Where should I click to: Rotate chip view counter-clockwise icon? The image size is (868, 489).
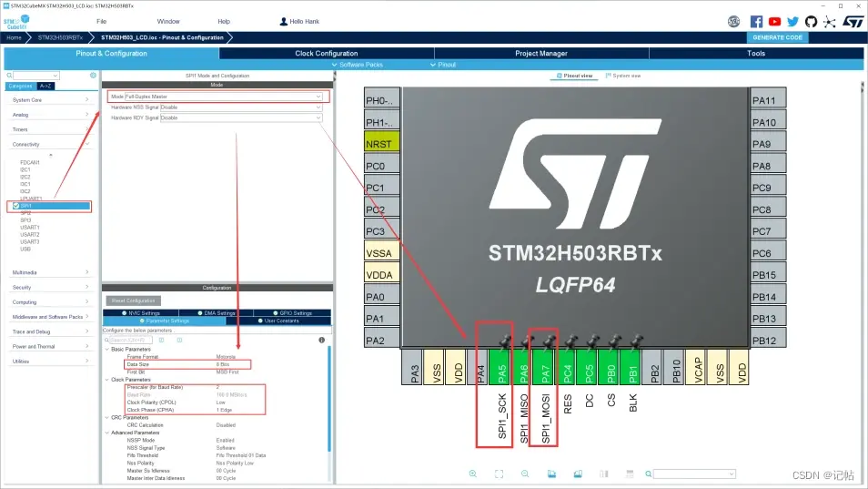[x=578, y=474]
